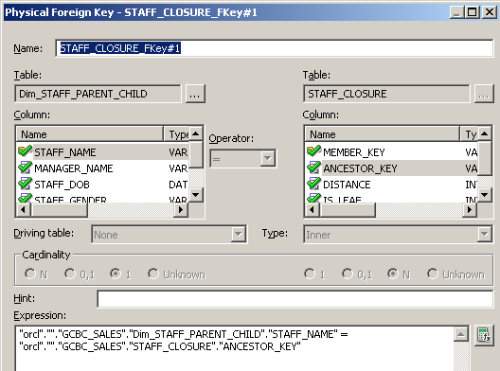This screenshot has width=500, height=371.
Task: Click the left column list down scroll arrow
Action: point(196,195)
